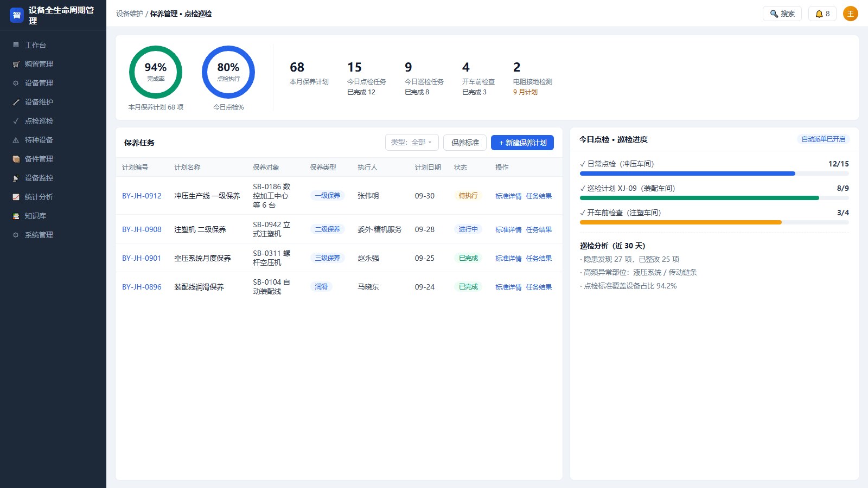The height and width of the screenshot is (488, 868).
Task: Click 任务结果 for 空压系统月度保养
Action: pyautogui.click(x=539, y=259)
